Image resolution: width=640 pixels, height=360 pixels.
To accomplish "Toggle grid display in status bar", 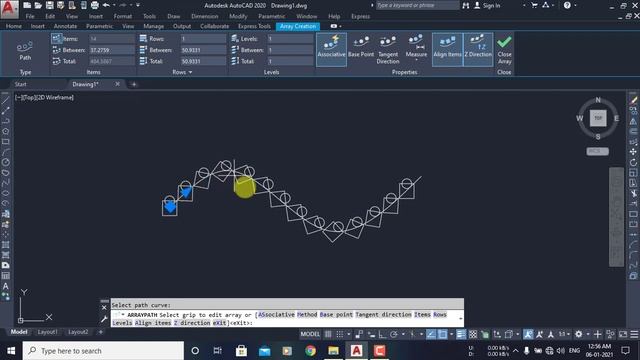I will coord(328,334).
